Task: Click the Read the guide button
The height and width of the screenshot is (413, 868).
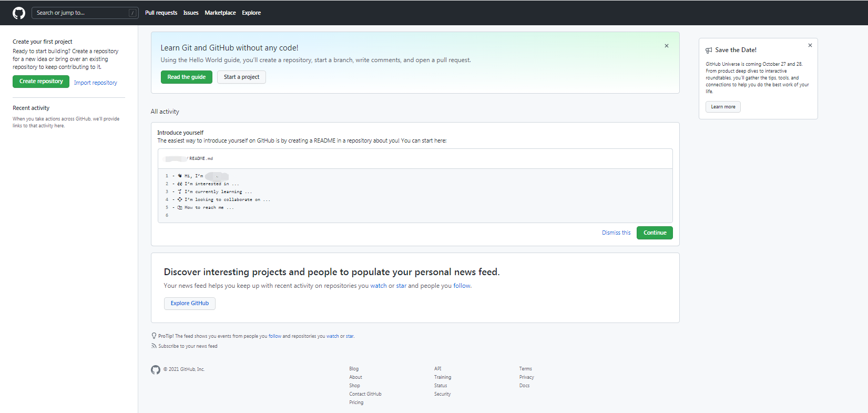Action: point(187,77)
